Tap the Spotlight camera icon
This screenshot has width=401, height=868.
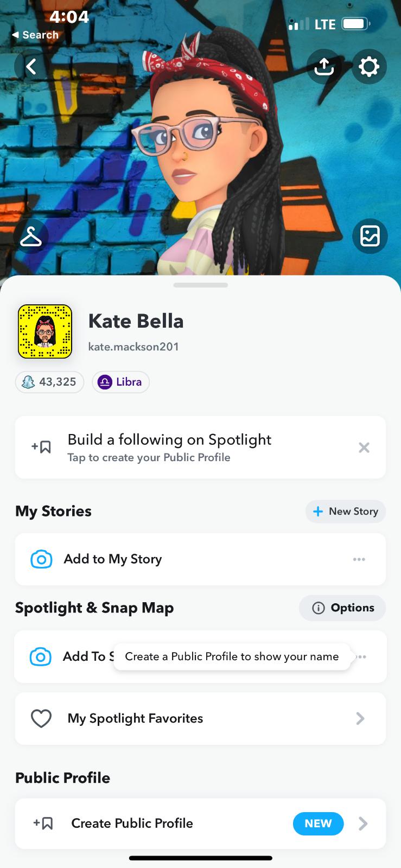coord(41,656)
